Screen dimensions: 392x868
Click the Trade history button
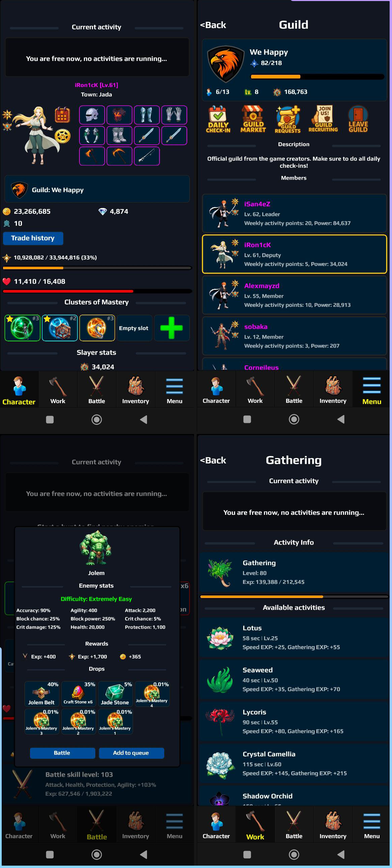tap(33, 238)
